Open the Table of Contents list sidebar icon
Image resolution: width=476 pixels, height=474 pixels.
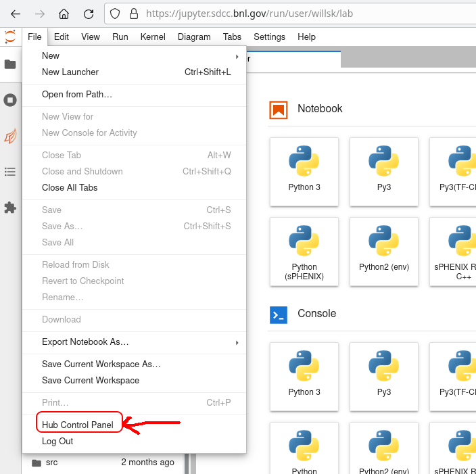[x=10, y=172]
